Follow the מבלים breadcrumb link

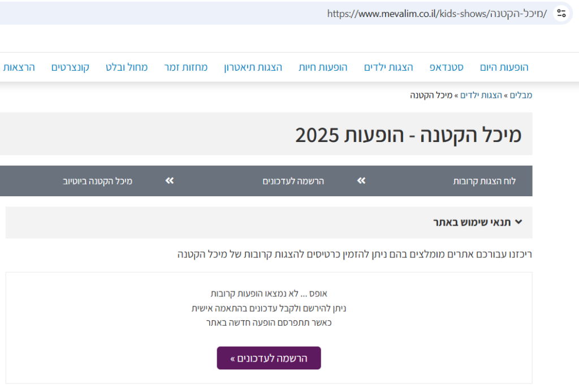521,96
